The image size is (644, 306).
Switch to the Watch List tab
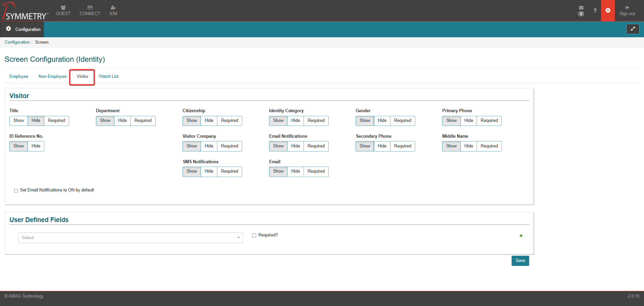(x=108, y=77)
